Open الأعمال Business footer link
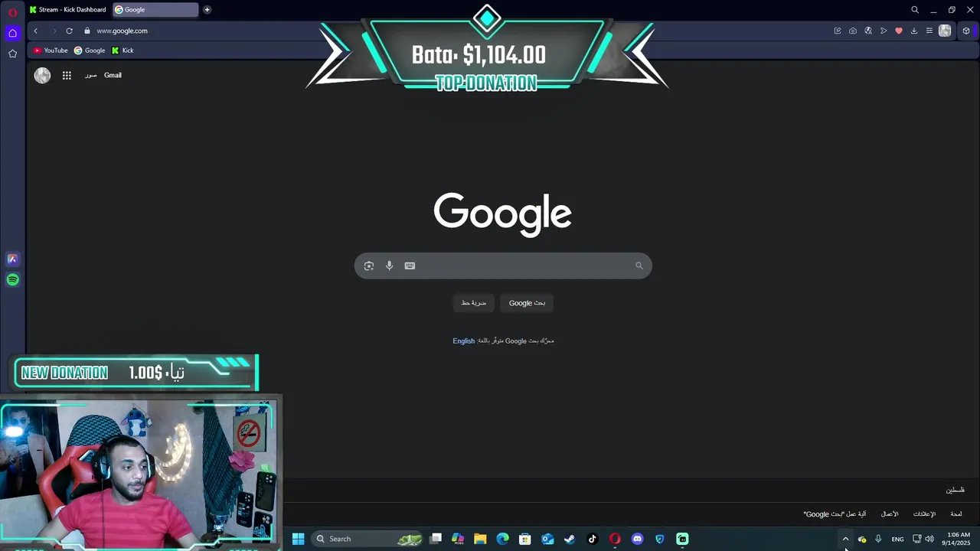 890,514
